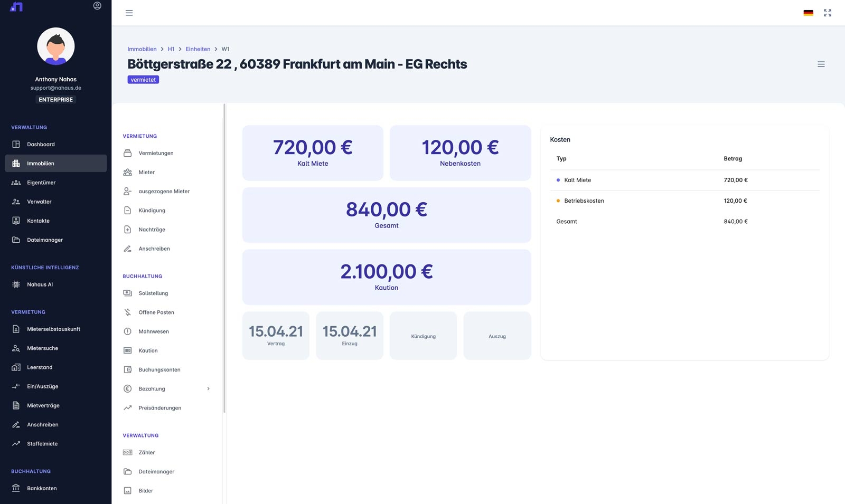Click the user account icon in the sidebar header
The width and height of the screenshot is (845, 504).
click(x=97, y=6)
